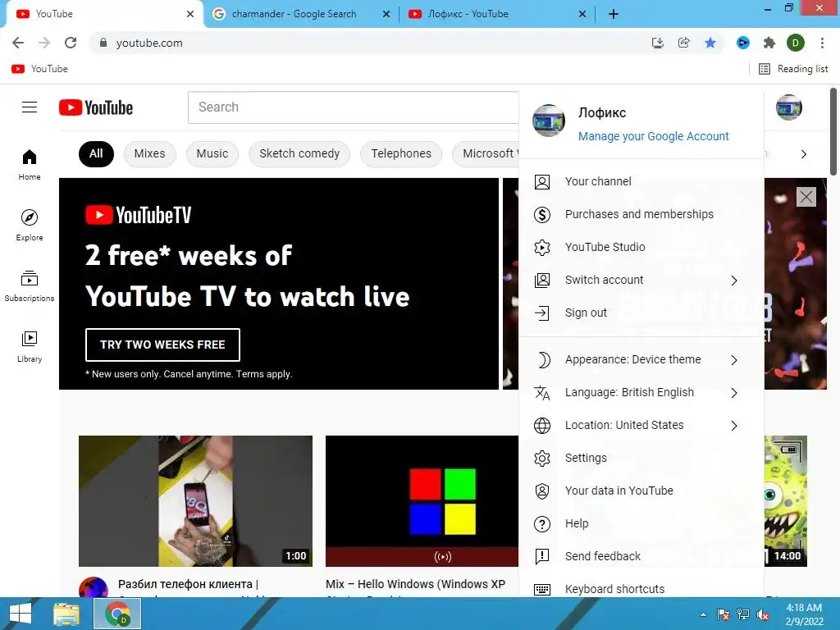
Task: Select the Telephones filter chip
Action: [401, 153]
